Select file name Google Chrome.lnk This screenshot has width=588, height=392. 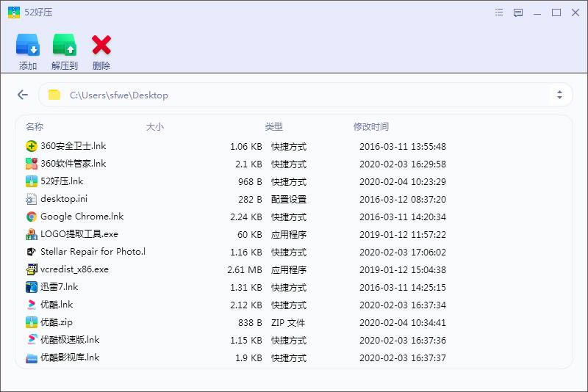point(82,217)
